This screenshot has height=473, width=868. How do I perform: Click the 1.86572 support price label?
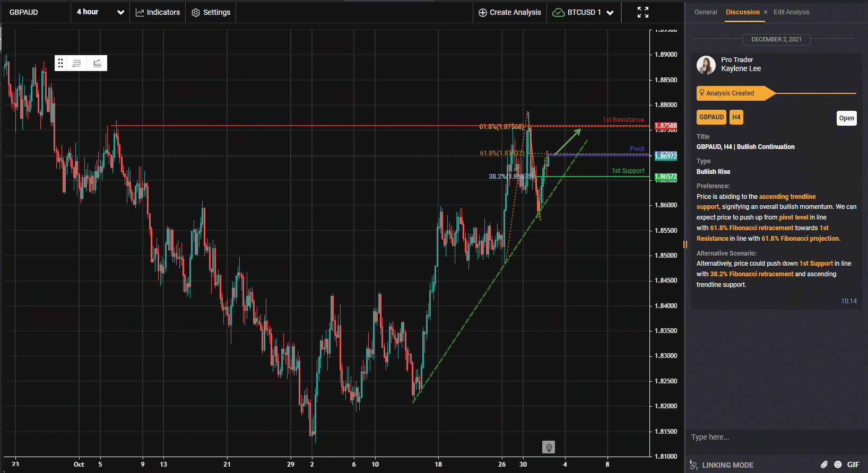666,177
